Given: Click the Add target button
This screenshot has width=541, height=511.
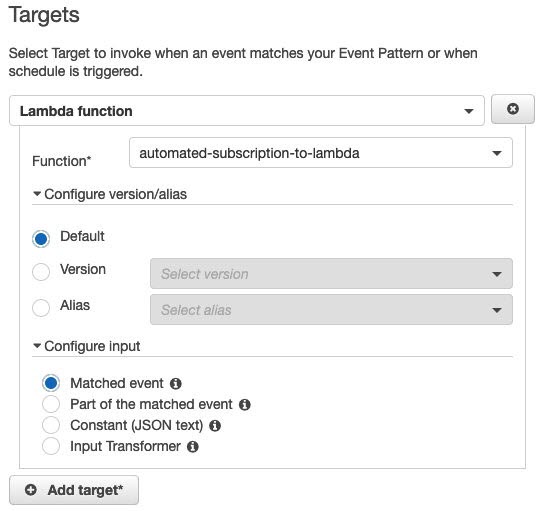Looking at the screenshot, I should point(74,490).
